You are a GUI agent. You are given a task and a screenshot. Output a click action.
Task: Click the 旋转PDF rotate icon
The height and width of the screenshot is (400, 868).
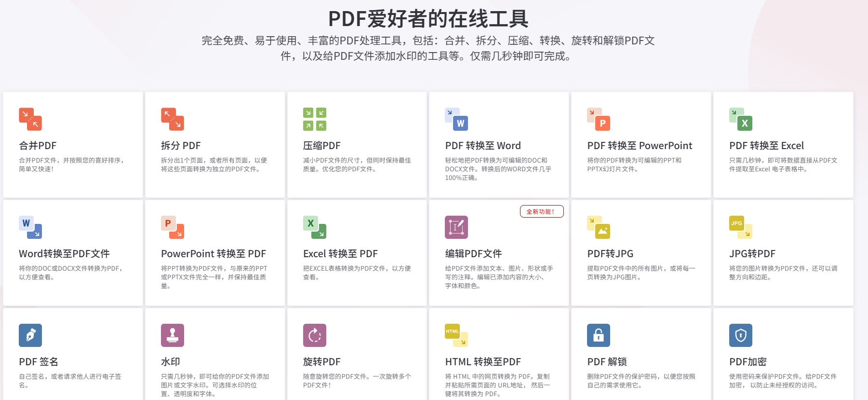point(315,335)
